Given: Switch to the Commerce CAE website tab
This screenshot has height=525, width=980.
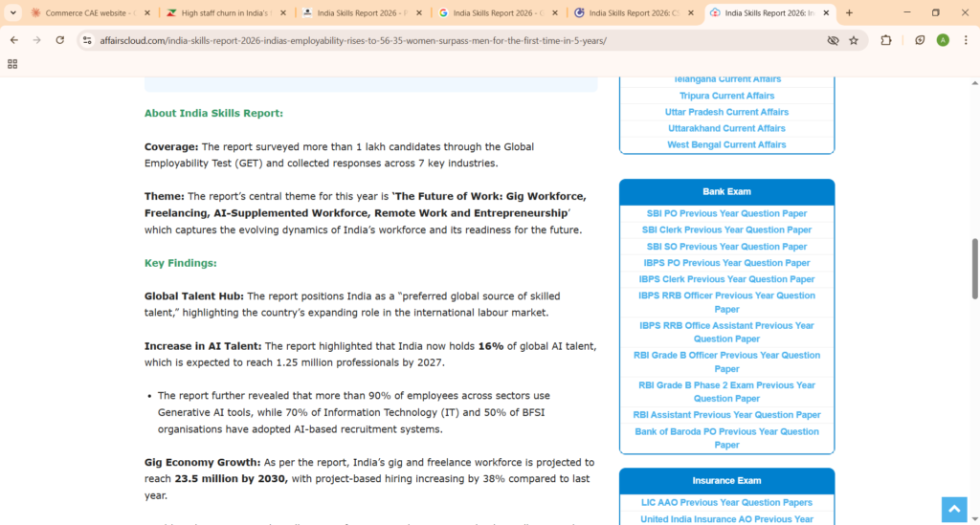Looking at the screenshot, I should pos(83,12).
